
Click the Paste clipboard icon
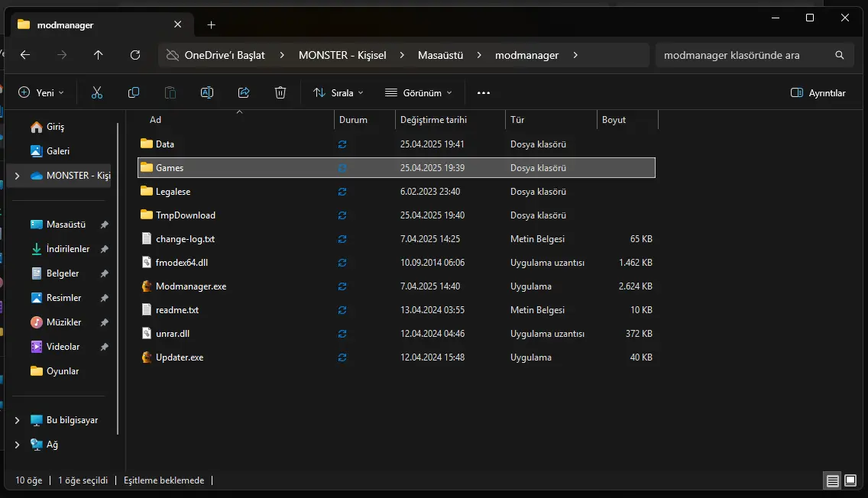click(x=170, y=93)
